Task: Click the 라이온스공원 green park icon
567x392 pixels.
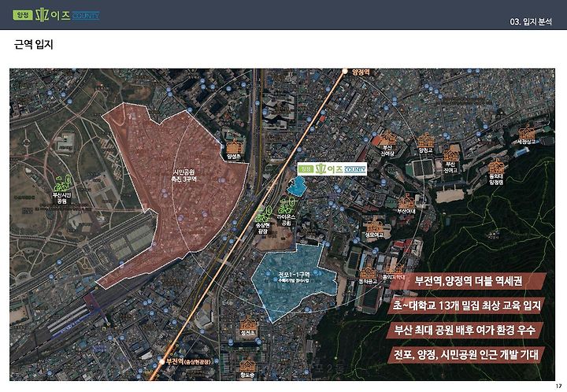Action: [x=287, y=206]
